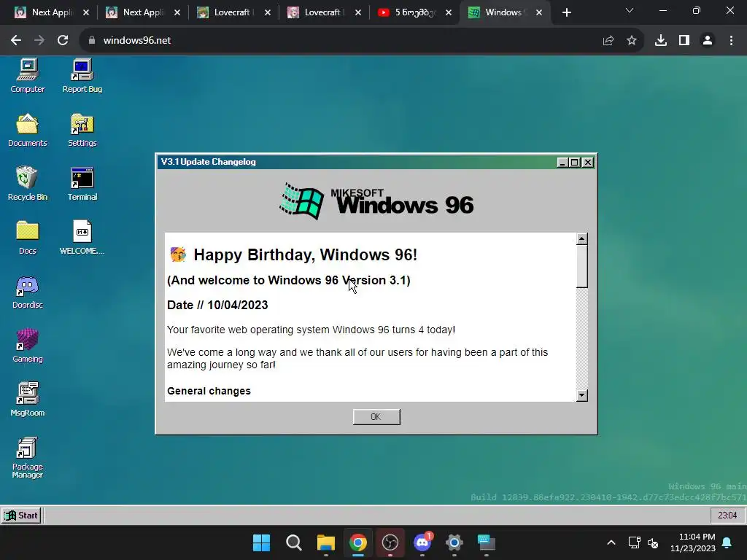Viewport: 747px width, 560px height.
Task: Launch the MsgRoom shortcut
Action: tap(28, 399)
